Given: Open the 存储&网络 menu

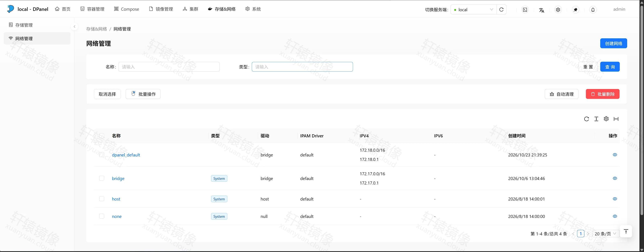Looking at the screenshot, I should coord(222,9).
